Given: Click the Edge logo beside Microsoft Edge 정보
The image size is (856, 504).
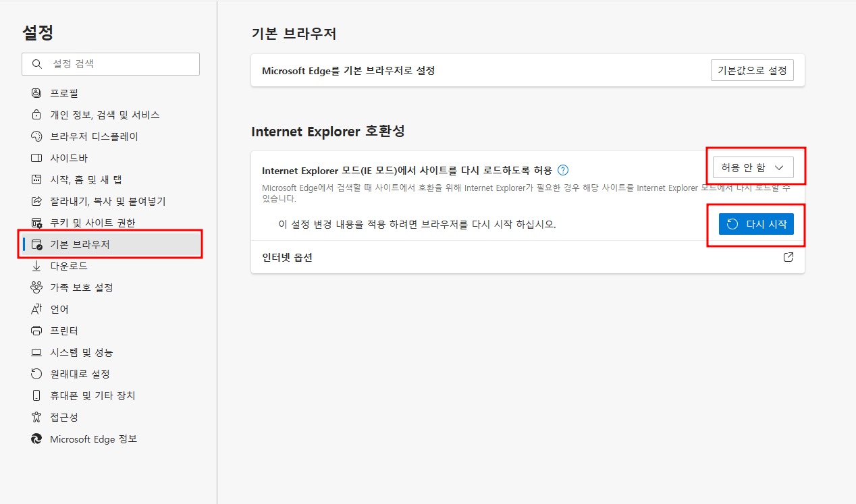Looking at the screenshot, I should [x=36, y=439].
